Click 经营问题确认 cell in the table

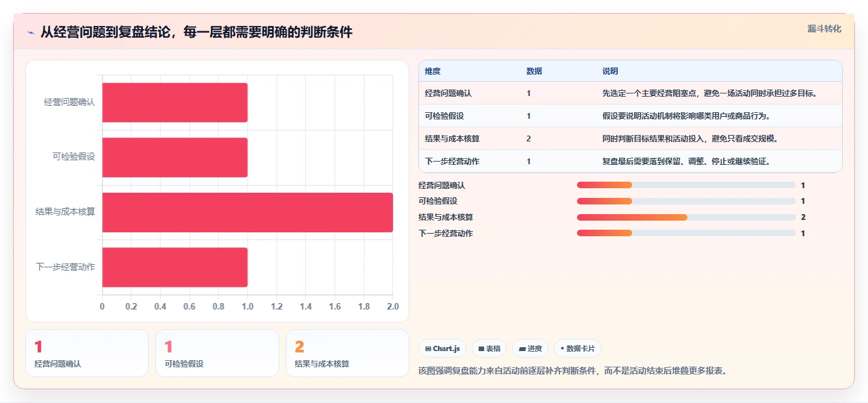pyautogui.click(x=448, y=93)
